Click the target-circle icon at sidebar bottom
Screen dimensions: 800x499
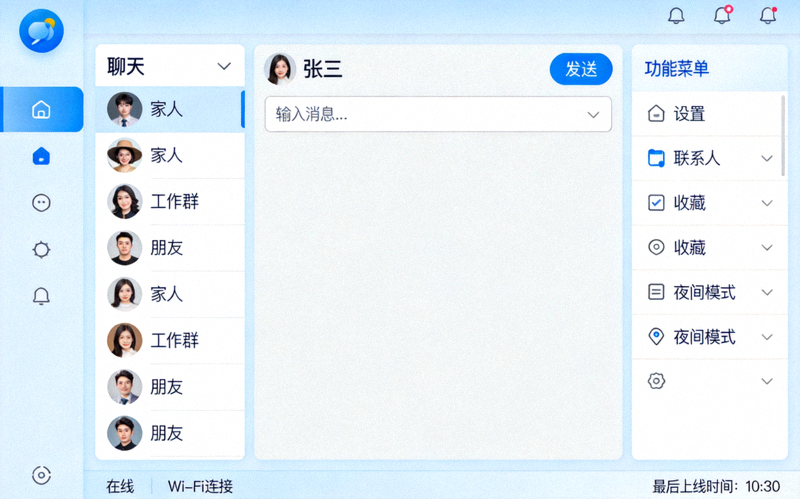(x=41, y=476)
